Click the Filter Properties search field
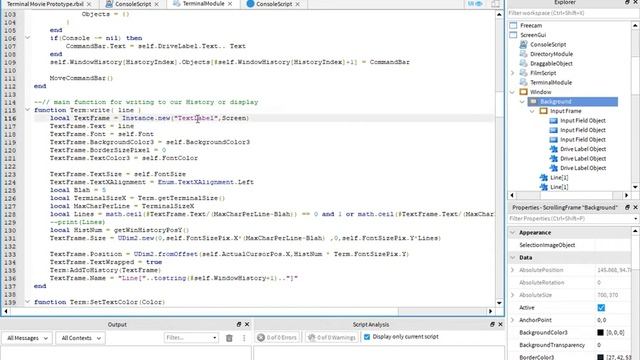The height and width of the screenshot is (360, 640). click(x=569, y=218)
